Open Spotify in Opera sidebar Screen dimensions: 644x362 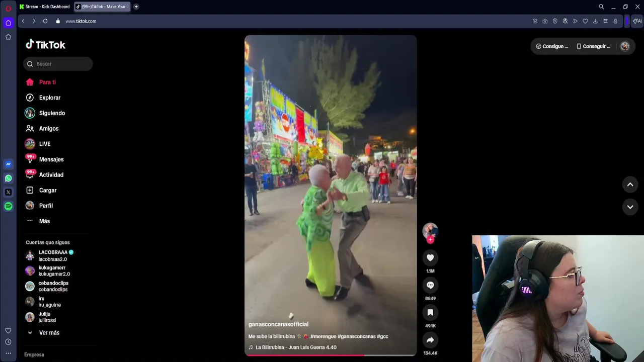(x=8, y=206)
